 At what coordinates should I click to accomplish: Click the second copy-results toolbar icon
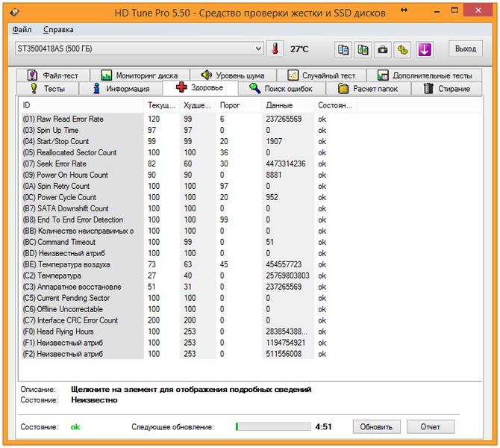point(363,50)
